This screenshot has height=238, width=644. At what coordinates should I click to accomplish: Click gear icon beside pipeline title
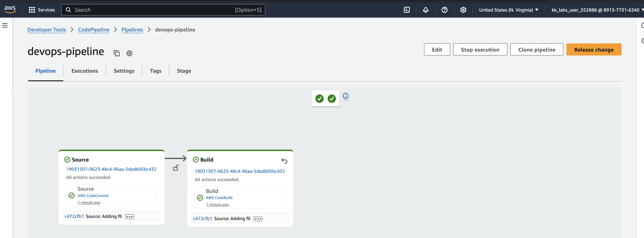coord(129,53)
